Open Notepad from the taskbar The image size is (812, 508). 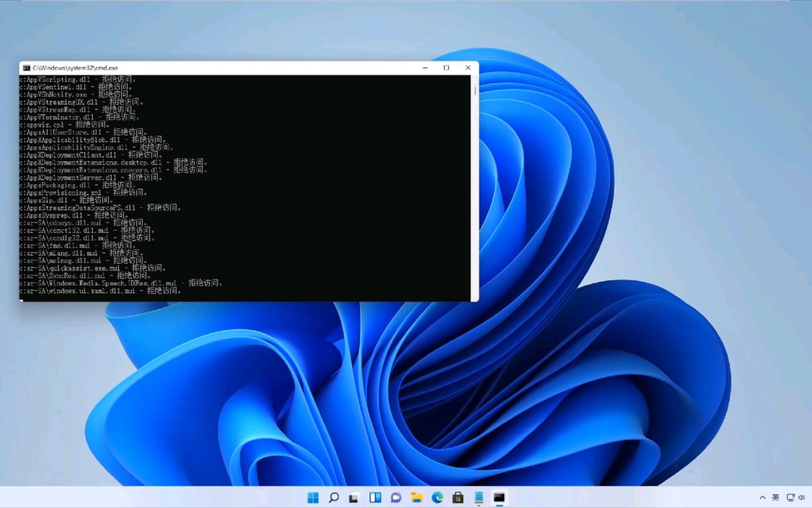[x=479, y=497]
